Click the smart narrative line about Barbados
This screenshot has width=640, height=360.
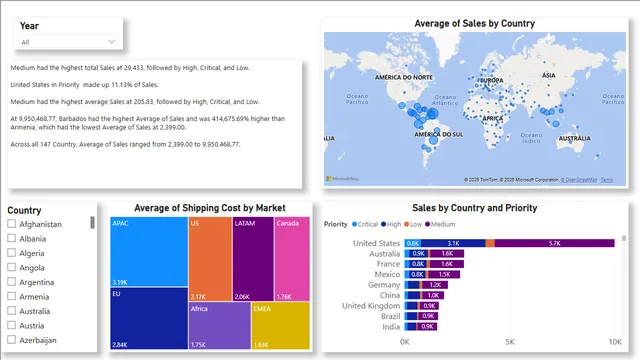coord(147,123)
